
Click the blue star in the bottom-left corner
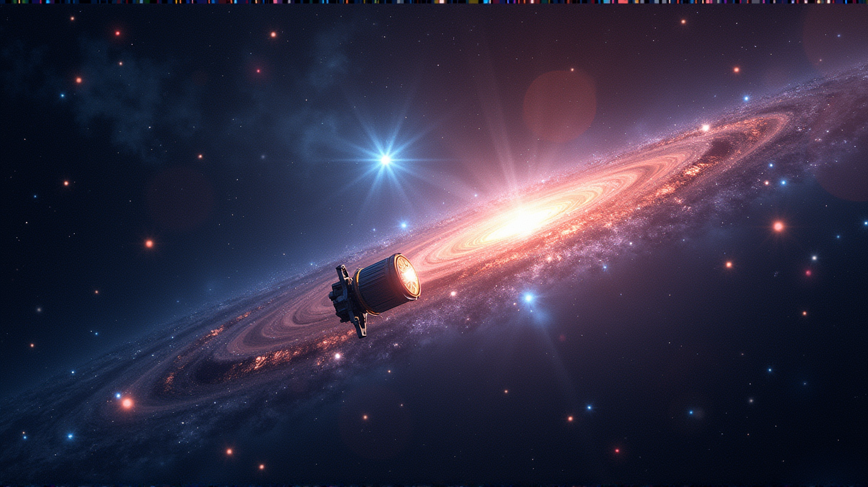(x=70, y=436)
